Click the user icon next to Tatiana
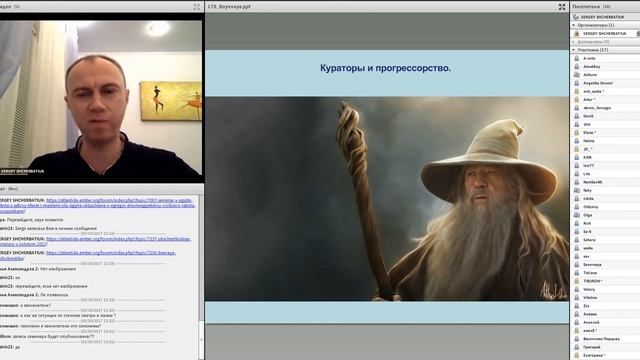 tap(577, 273)
